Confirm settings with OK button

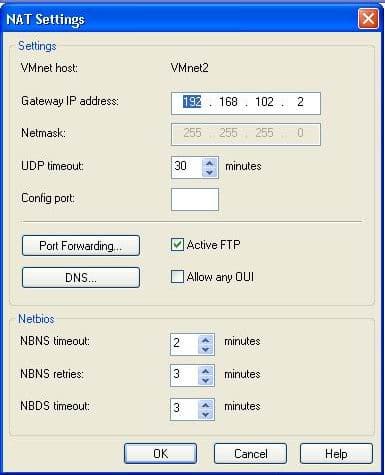pyautogui.click(x=160, y=453)
